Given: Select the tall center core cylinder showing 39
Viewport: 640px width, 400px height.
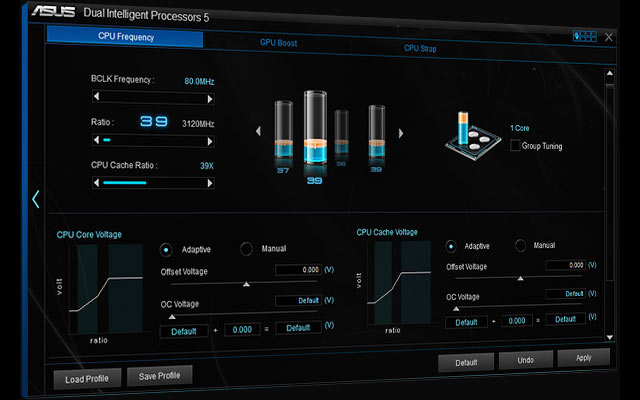Looking at the screenshot, I should pyautogui.click(x=314, y=135).
